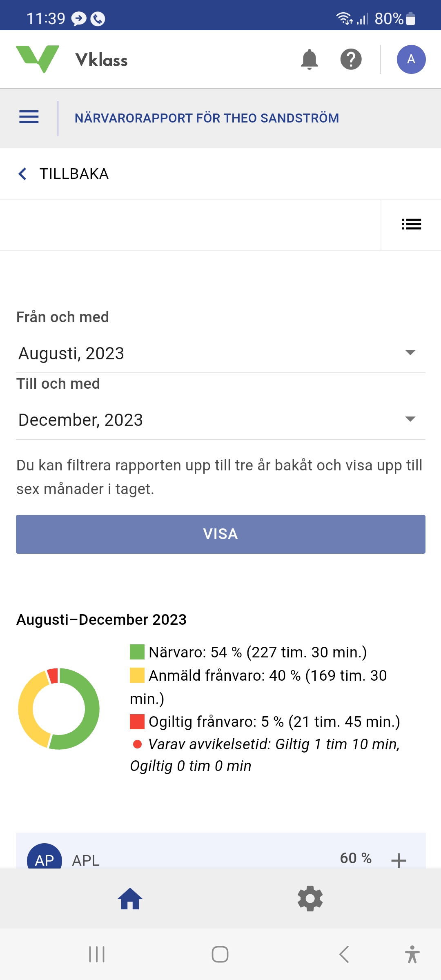Open the 'Från och med' month dropdown
Viewport: 441px width, 980px height.
point(220,353)
